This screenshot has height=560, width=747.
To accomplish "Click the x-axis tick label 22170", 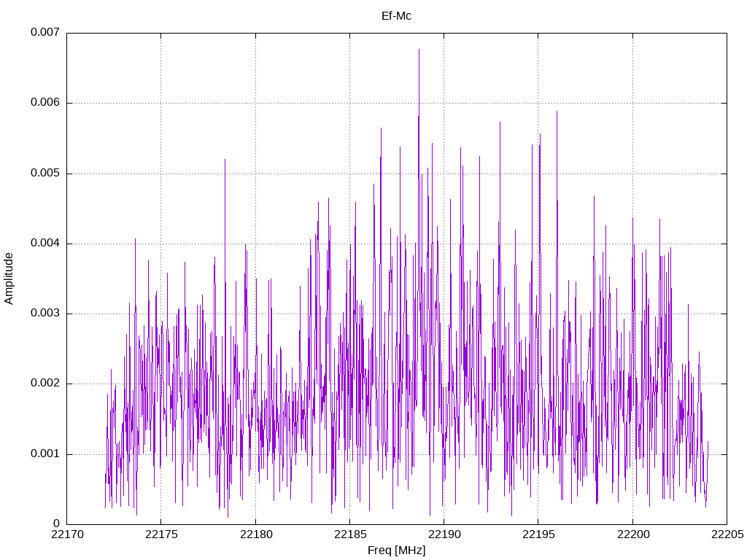I will 67,534.
